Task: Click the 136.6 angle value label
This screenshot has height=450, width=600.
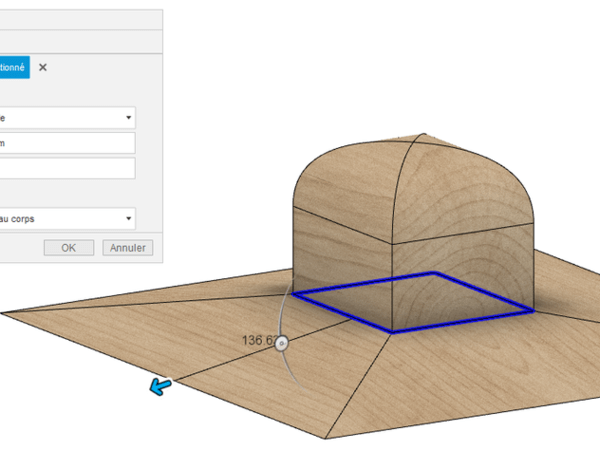Action: click(257, 340)
